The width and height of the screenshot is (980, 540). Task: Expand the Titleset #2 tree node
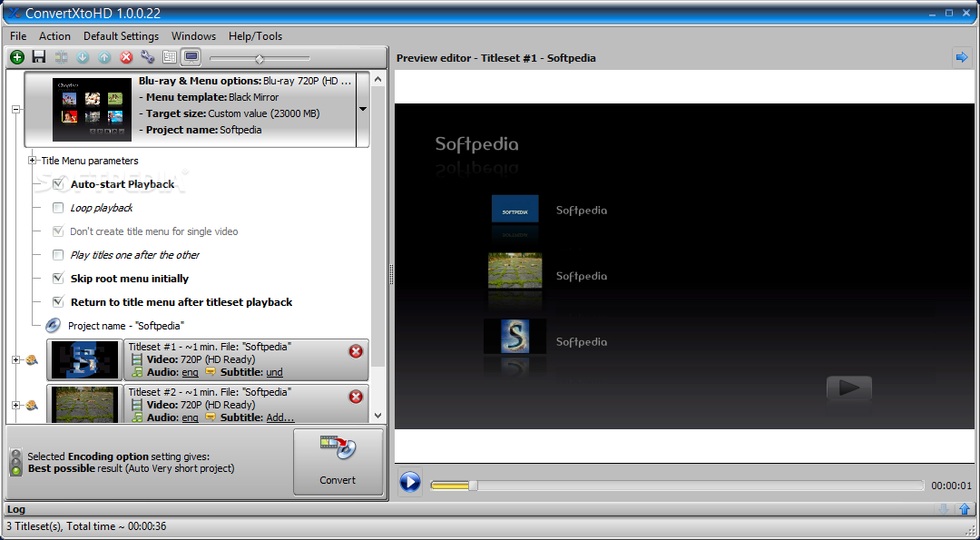click(x=15, y=405)
